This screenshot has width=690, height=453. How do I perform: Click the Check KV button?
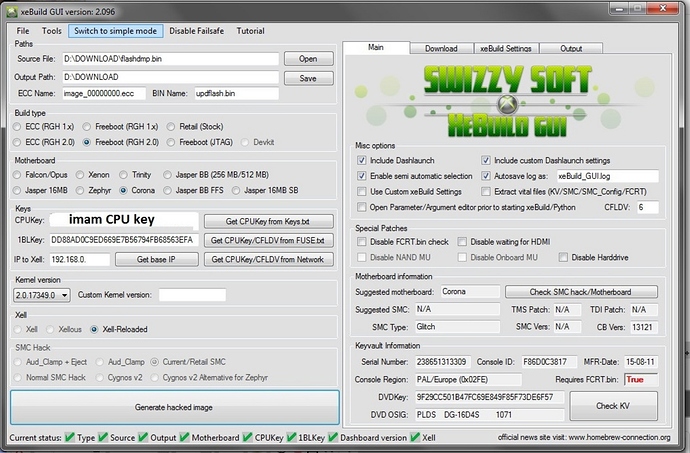click(613, 405)
